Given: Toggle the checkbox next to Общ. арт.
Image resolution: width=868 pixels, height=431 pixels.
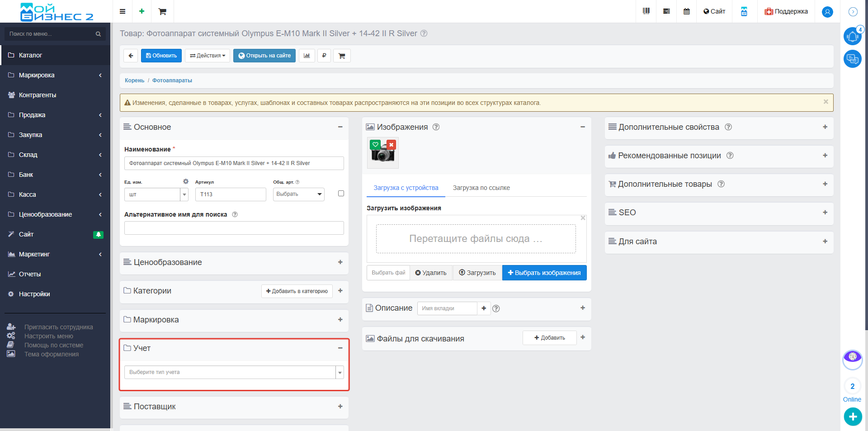Looking at the screenshot, I should coord(341,194).
